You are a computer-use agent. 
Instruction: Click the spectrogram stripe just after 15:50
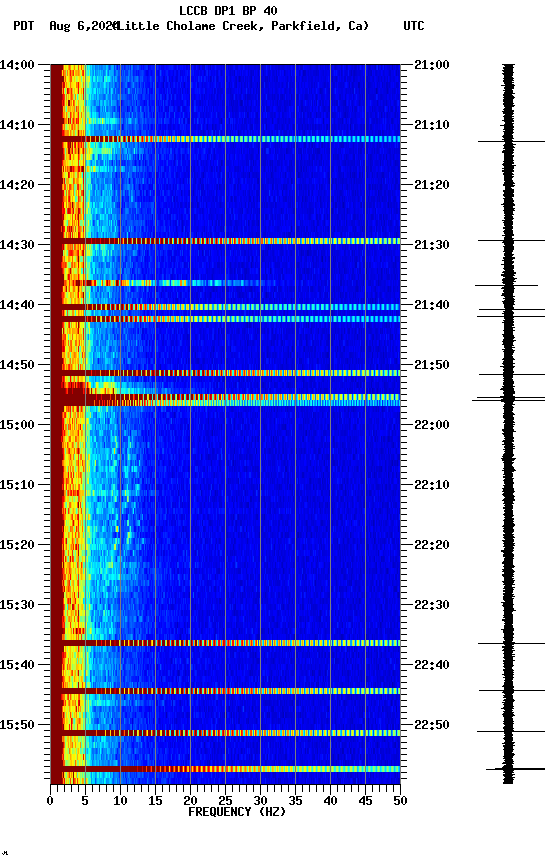point(225,733)
